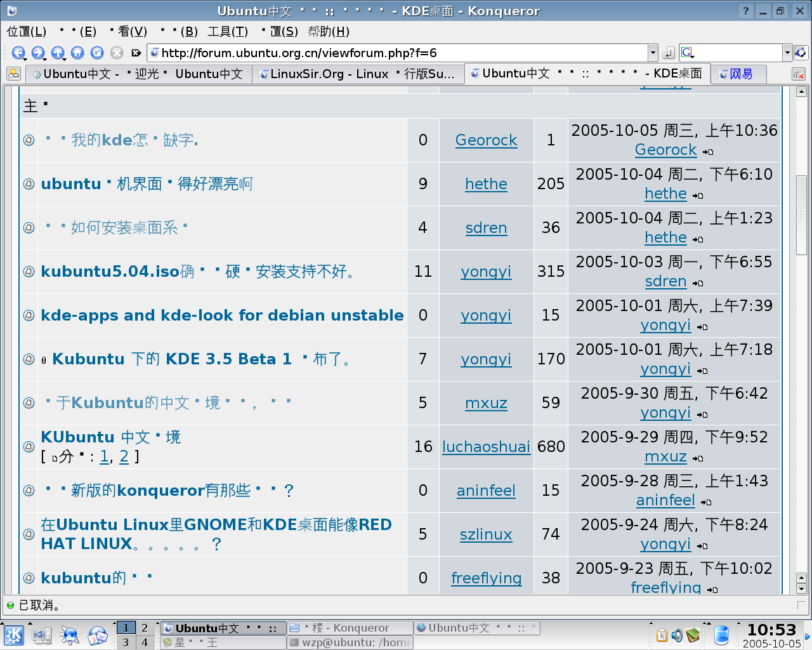812x650 pixels.
Task: Open volume control speaker tray icon
Action: pyautogui.click(x=677, y=635)
